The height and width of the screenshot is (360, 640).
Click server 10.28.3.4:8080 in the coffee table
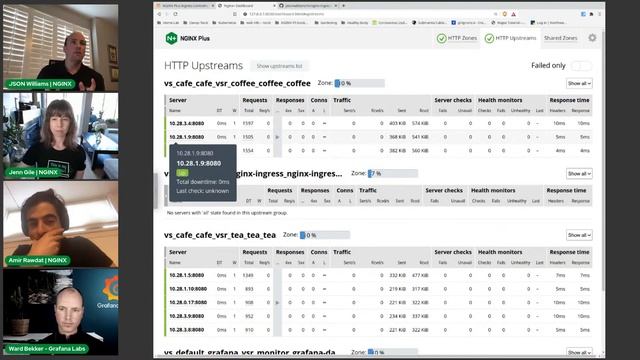[187, 123]
